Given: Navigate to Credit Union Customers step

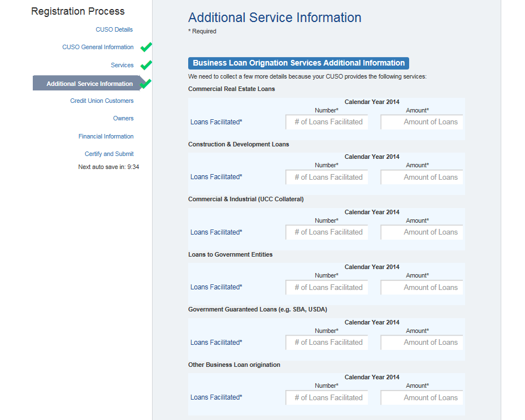Looking at the screenshot, I should [x=102, y=101].
